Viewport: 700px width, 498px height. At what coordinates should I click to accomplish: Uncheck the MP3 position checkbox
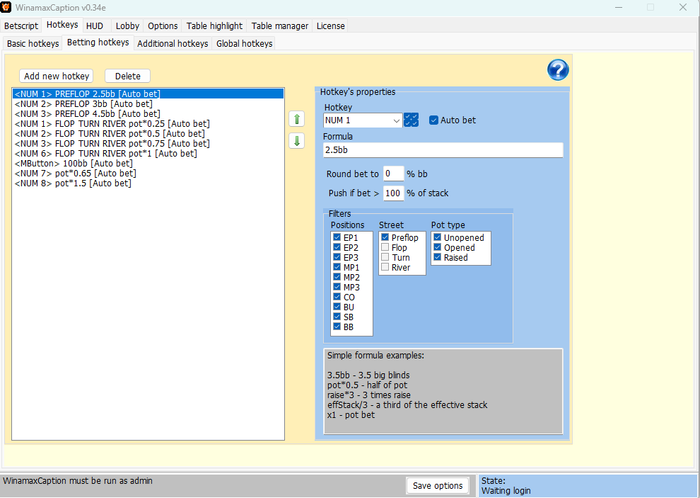click(337, 287)
